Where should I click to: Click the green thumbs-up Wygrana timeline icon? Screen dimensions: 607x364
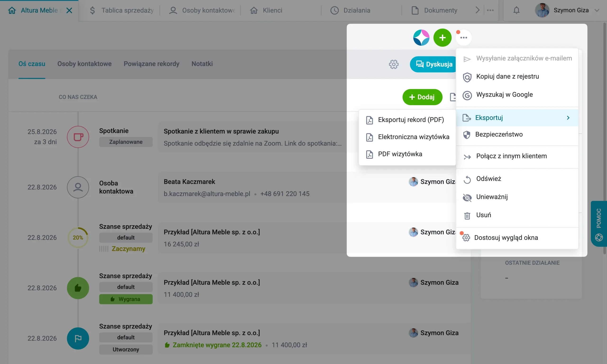click(78, 288)
